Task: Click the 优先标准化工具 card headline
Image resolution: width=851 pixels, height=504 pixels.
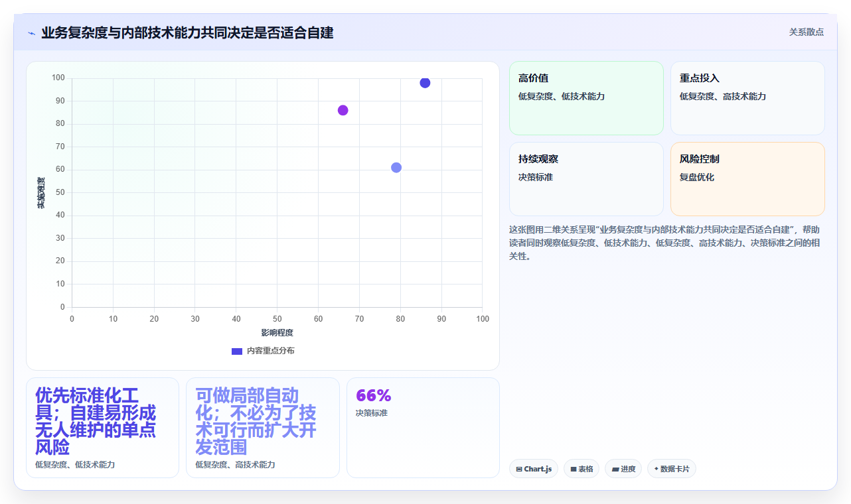Action: tap(96, 421)
